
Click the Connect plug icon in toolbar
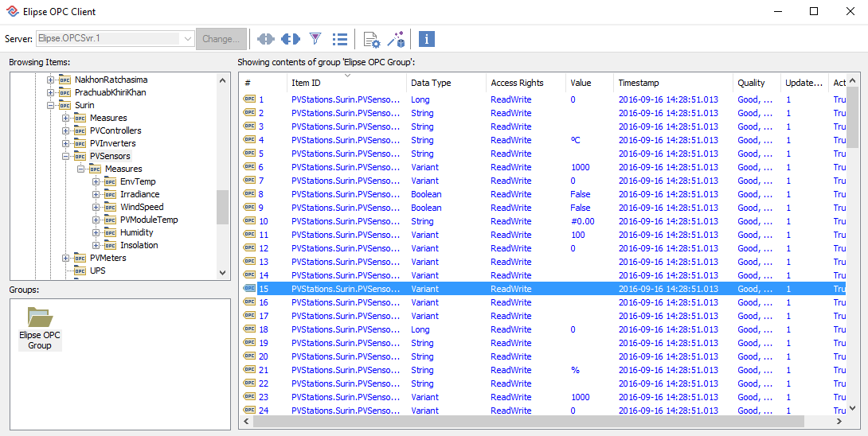coord(266,39)
